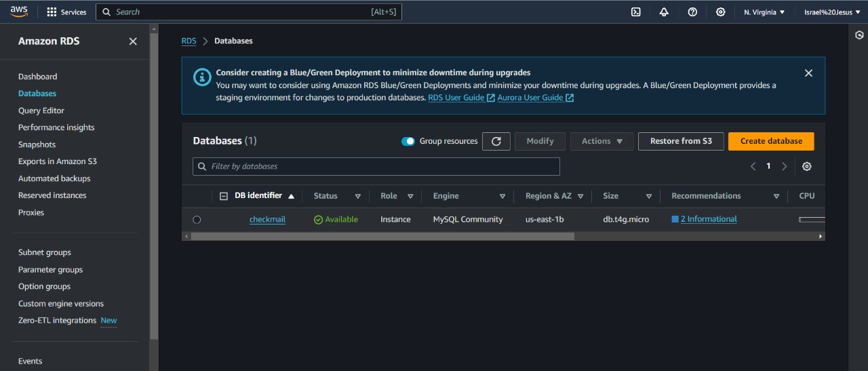
Task: Go to the previous page arrow
Action: (x=753, y=166)
